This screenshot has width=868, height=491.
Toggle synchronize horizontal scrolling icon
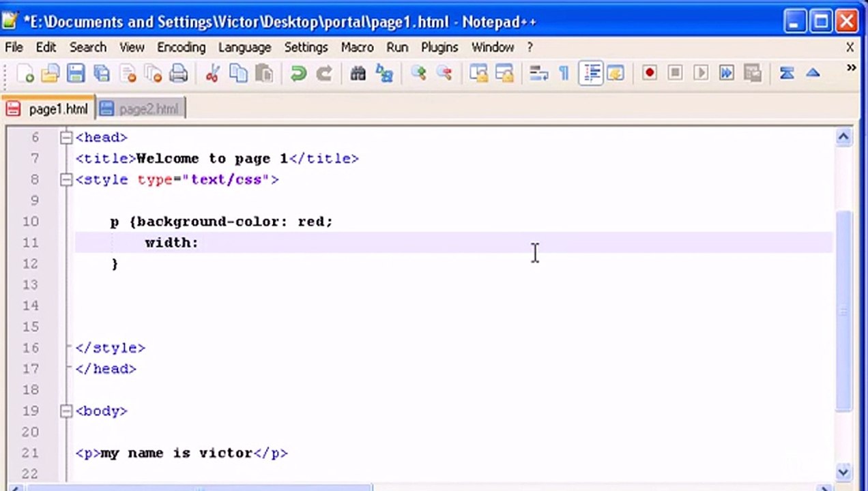(504, 74)
